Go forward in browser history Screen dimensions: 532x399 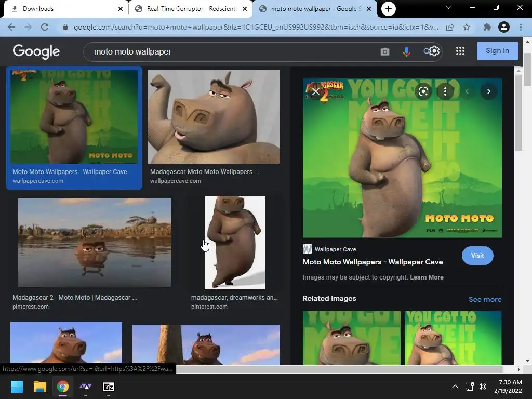click(x=28, y=27)
